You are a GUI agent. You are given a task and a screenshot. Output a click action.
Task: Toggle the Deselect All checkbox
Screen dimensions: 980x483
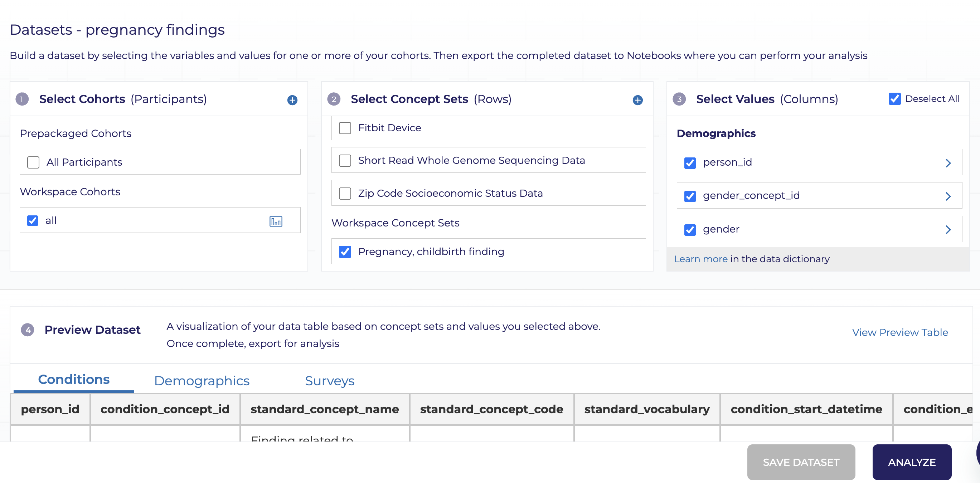pyautogui.click(x=894, y=99)
